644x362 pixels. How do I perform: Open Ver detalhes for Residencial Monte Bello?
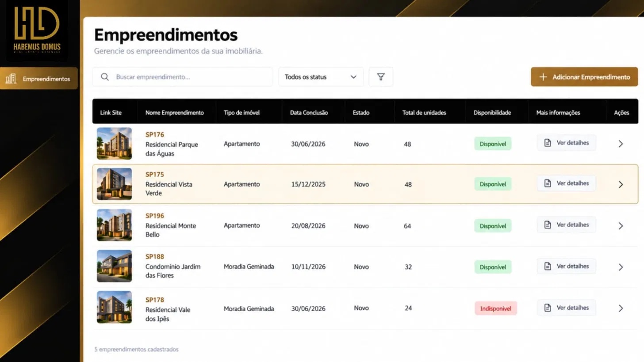567,225
